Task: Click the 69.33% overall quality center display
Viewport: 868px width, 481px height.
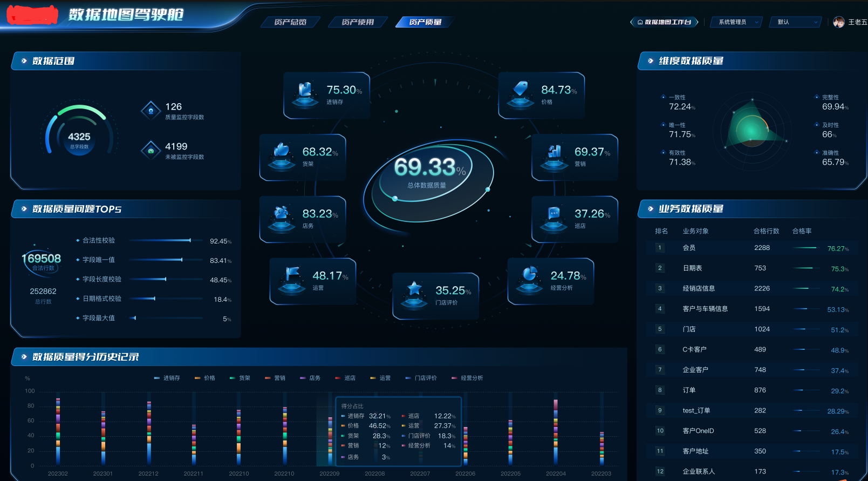Action: coord(429,173)
